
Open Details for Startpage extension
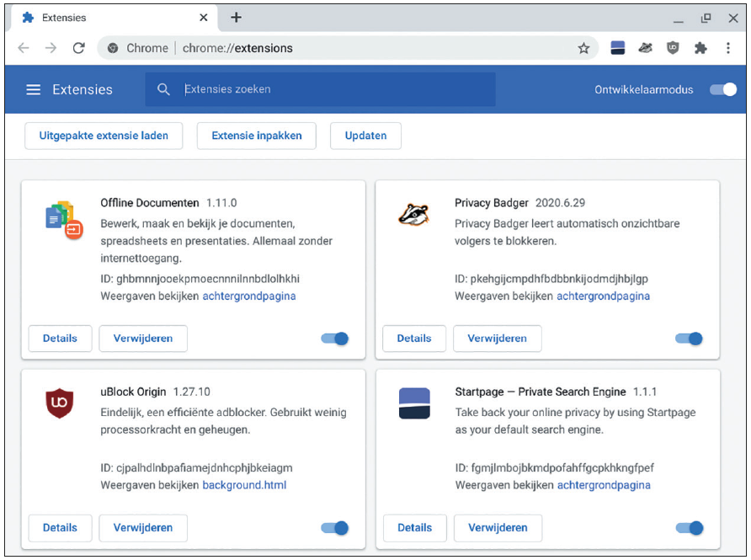click(415, 527)
